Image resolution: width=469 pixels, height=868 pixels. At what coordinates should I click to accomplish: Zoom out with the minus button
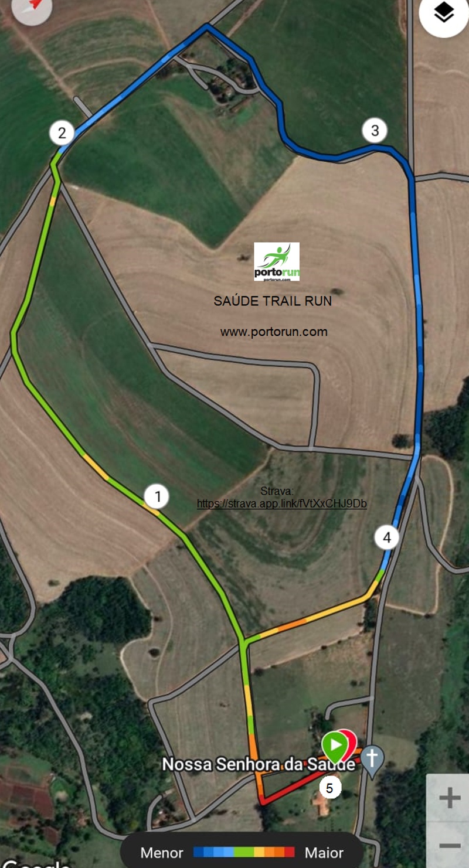click(x=449, y=845)
